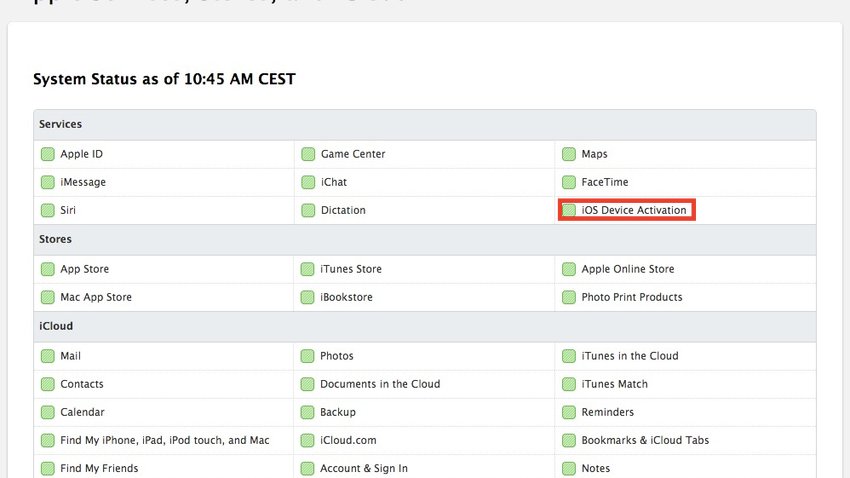Image resolution: width=850 pixels, height=478 pixels.
Task: Click the Photo Print Products label
Action: [x=632, y=297]
